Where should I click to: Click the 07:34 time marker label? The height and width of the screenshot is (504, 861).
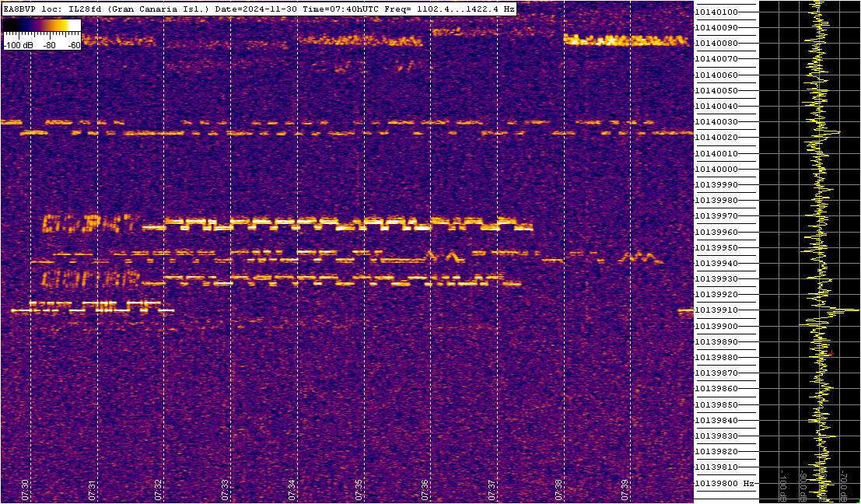(292, 490)
